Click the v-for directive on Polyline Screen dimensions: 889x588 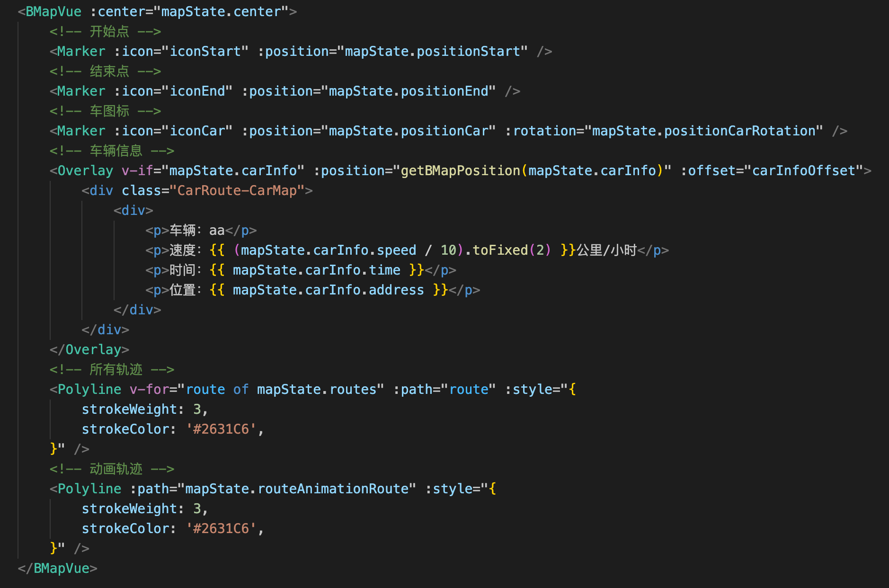[x=150, y=389]
